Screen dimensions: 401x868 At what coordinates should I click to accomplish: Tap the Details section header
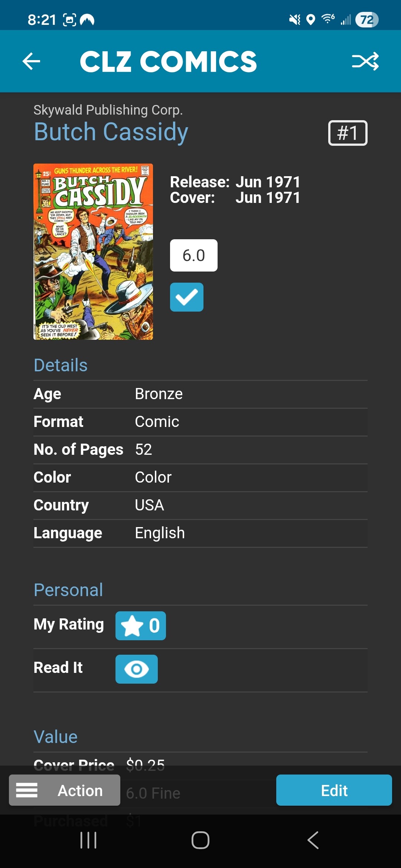pyautogui.click(x=61, y=365)
